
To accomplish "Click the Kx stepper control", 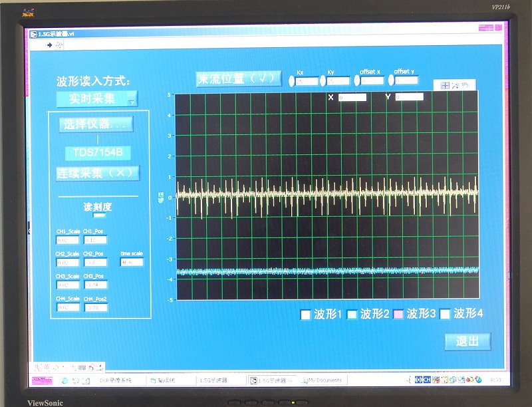I will 292,81.
